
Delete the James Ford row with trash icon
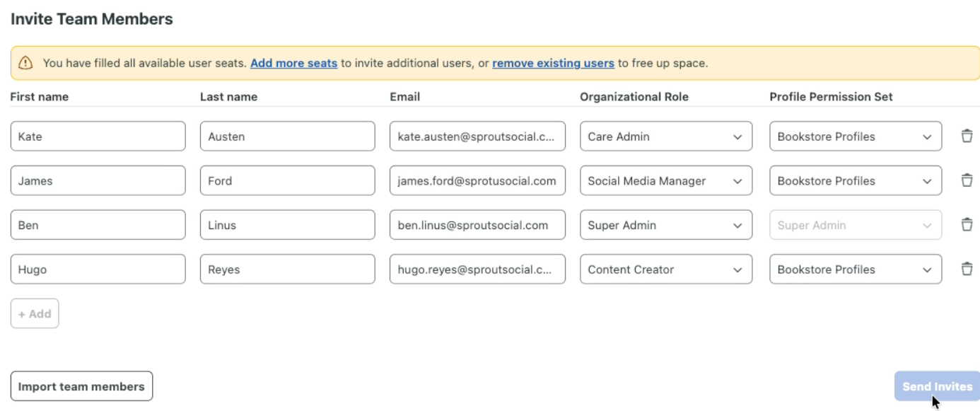coord(967,180)
